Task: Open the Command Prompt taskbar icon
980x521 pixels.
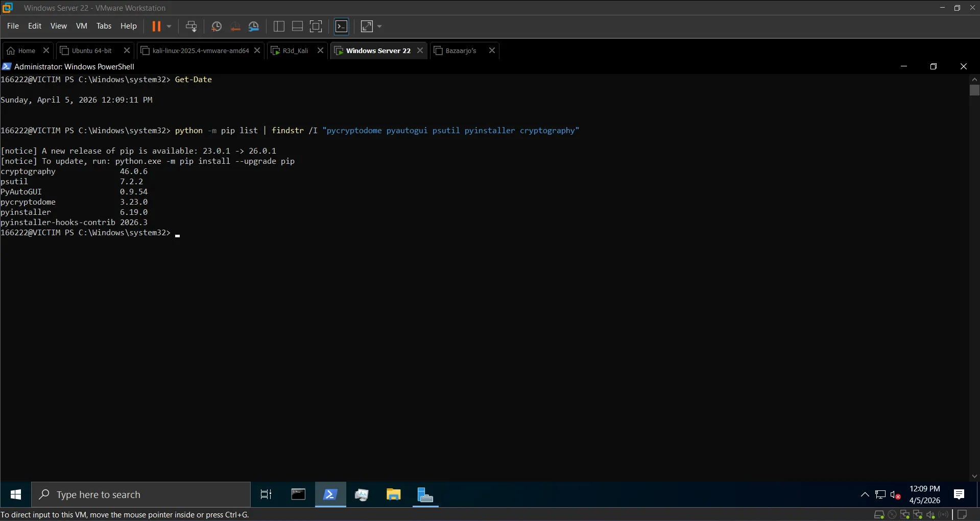Action: [298, 494]
